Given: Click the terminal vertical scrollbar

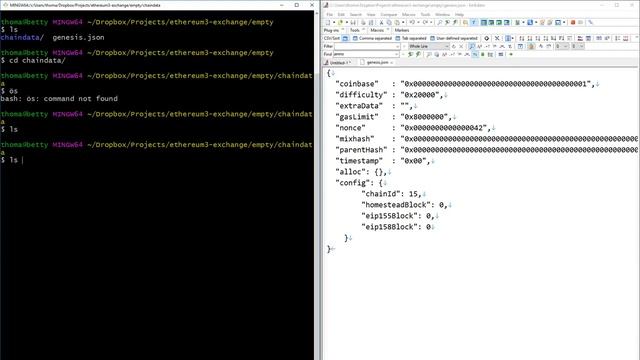Looking at the screenshot, I should tap(317, 184).
